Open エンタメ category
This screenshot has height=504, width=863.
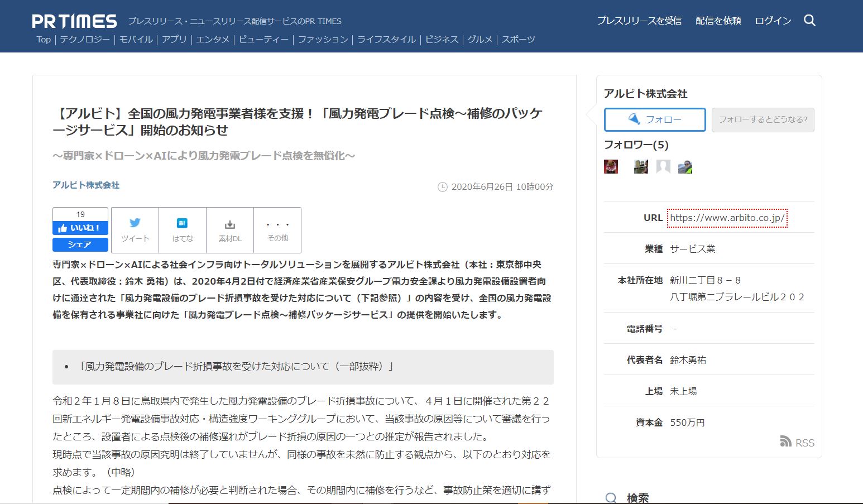(x=213, y=40)
